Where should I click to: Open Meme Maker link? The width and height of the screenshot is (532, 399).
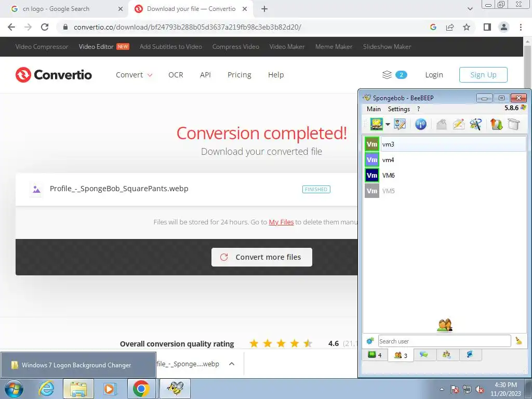334,47
